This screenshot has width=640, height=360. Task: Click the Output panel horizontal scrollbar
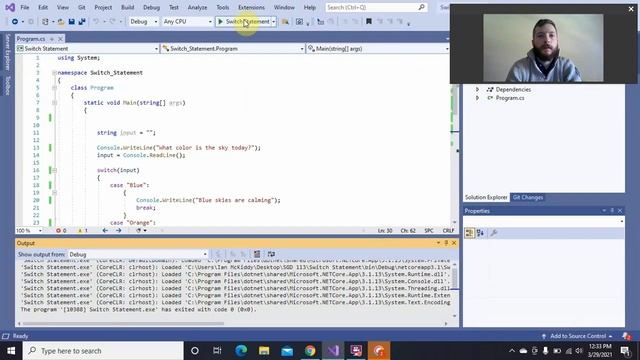(x=123, y=324)
